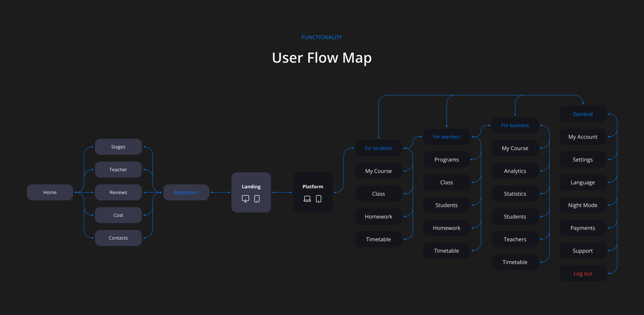Click the Stages node
The width and height of the screenshot is (644, 315).
(x=118, y=147)
